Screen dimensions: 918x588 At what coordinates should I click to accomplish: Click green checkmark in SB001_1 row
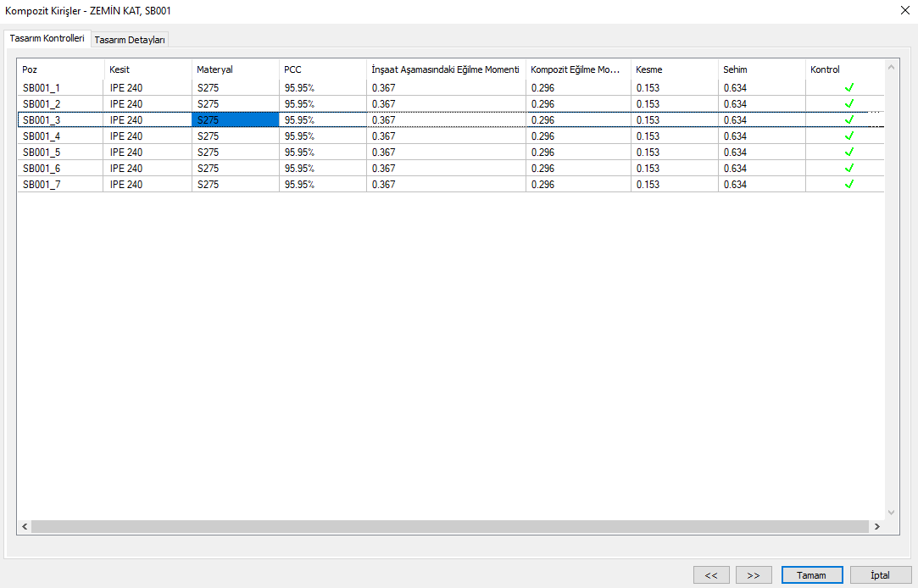(x=848, y=87)
